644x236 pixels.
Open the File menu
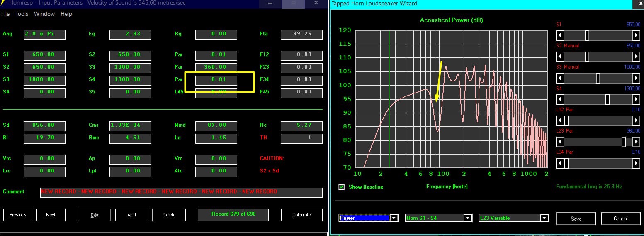pos(5,14)
